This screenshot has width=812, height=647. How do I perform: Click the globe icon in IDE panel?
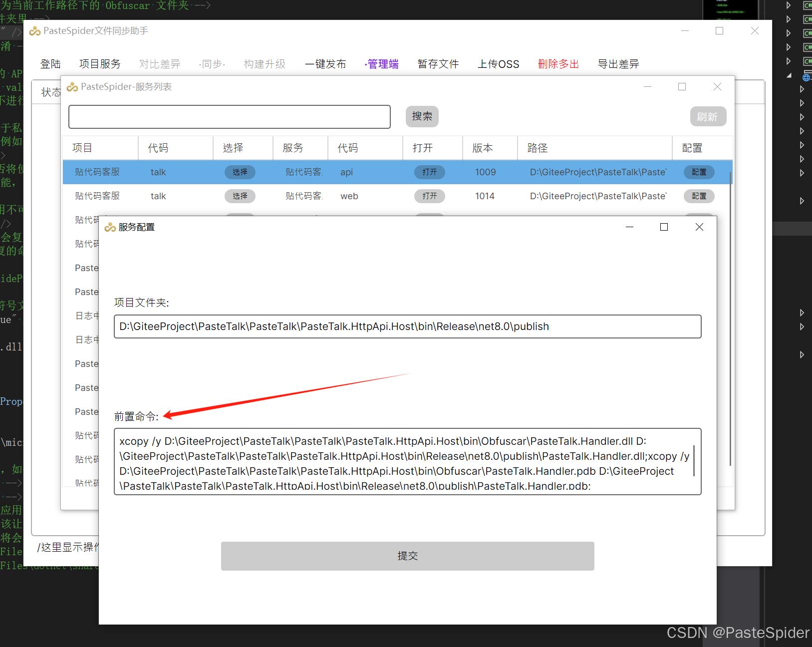coord(807,77)
